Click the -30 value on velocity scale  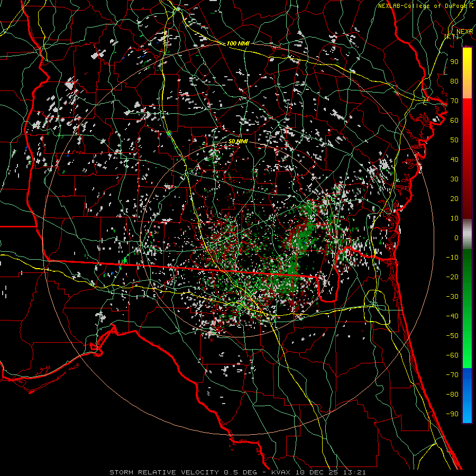[452, 297]
